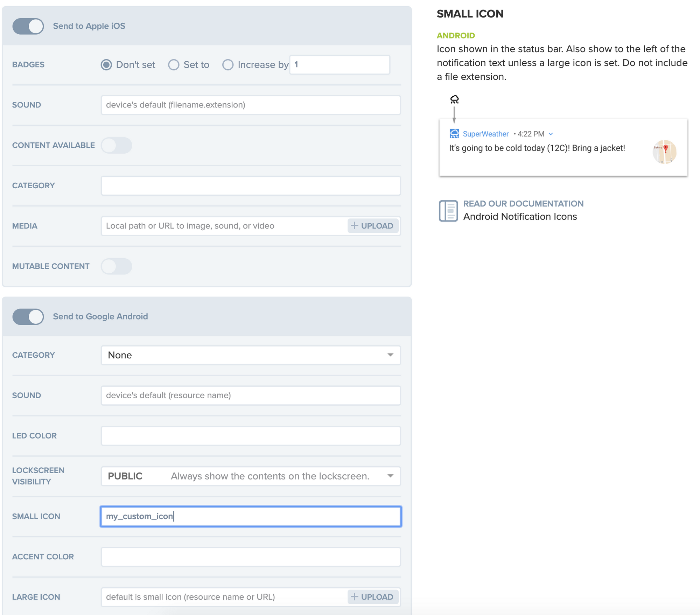Click the SuperWeather app icon in preview
This screenshot has height=615, width=700.
tap(454, 134)
